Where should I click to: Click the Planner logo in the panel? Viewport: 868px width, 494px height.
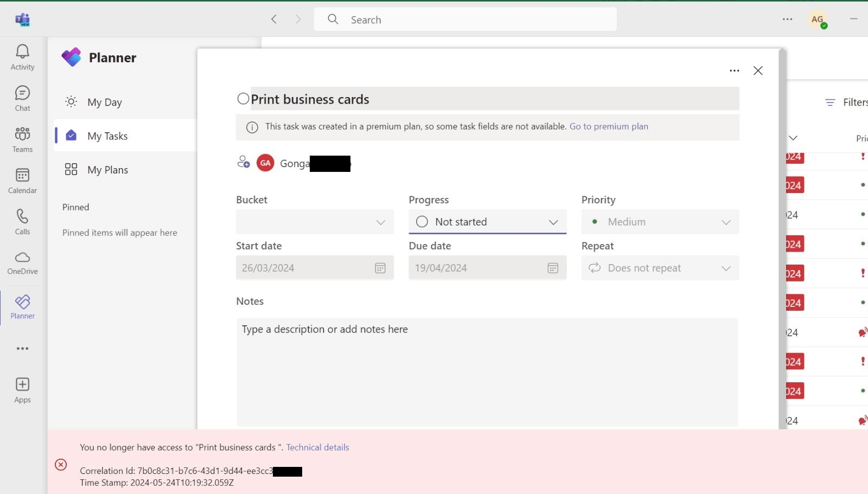tap(71, 57)
